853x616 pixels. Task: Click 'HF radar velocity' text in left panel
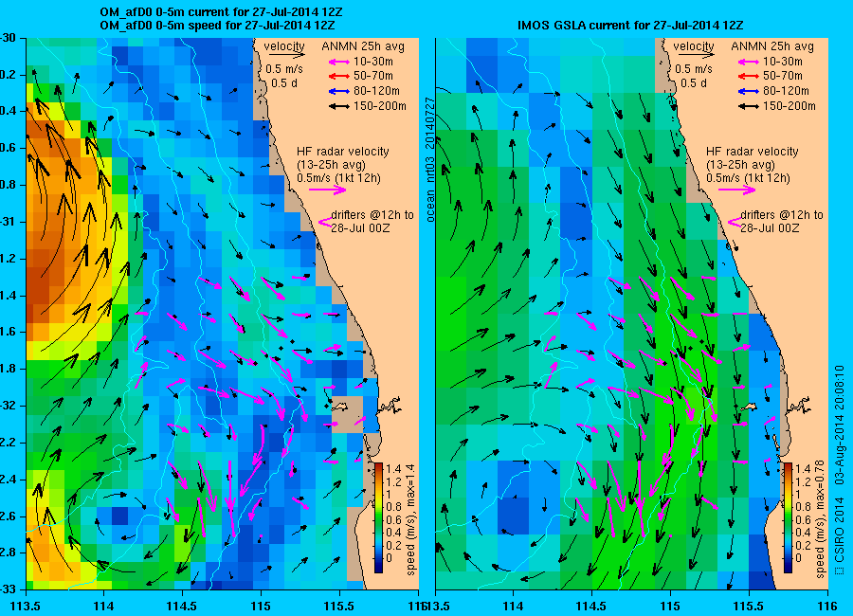[x=343, y=152]
